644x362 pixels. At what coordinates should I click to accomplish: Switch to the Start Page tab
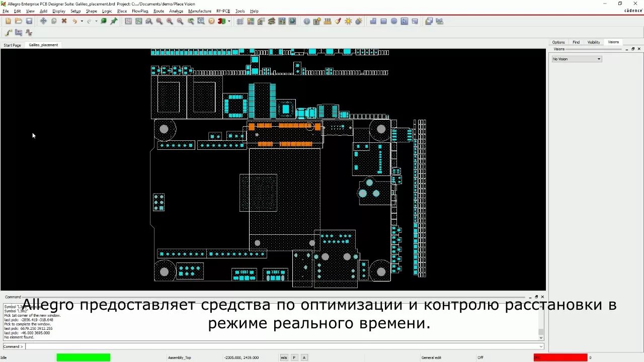pyautogui.click(x=13, y=45)
